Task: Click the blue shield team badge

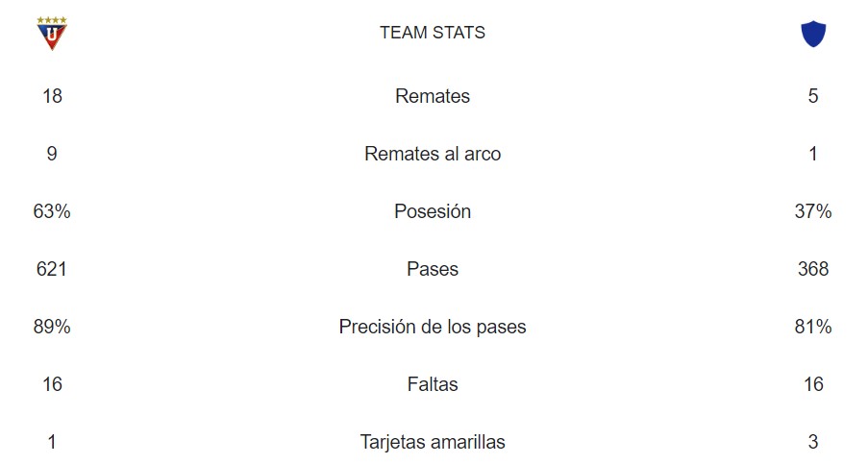Action: (813, 34)
